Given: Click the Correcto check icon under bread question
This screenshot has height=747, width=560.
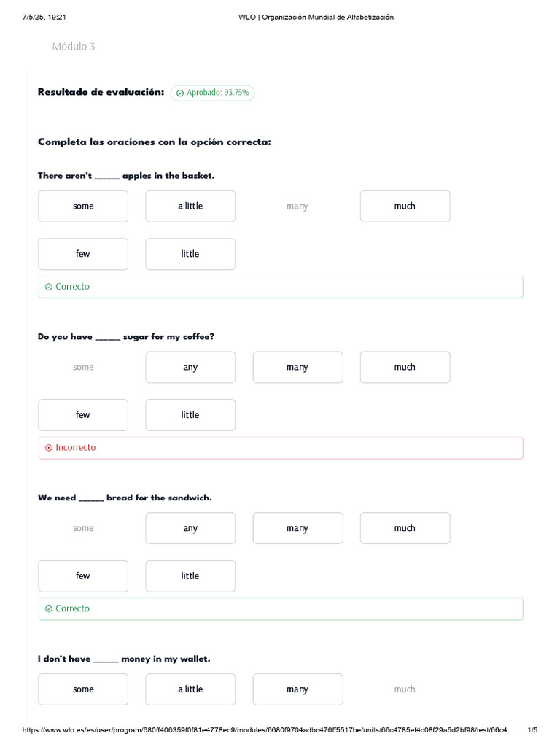Looking at the screenshot, I should [49, 608].
